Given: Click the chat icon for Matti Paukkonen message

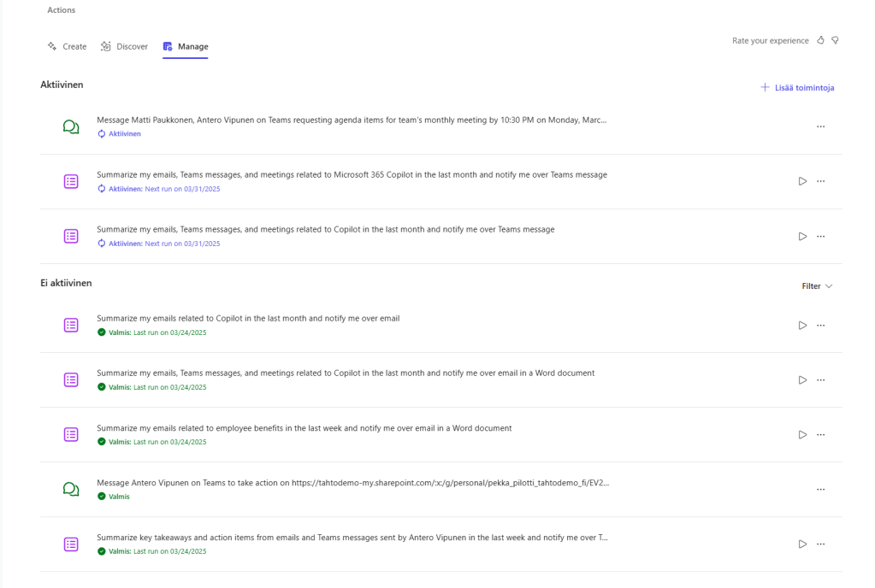Looking at the screenshot, I should [x=71, y=126].
